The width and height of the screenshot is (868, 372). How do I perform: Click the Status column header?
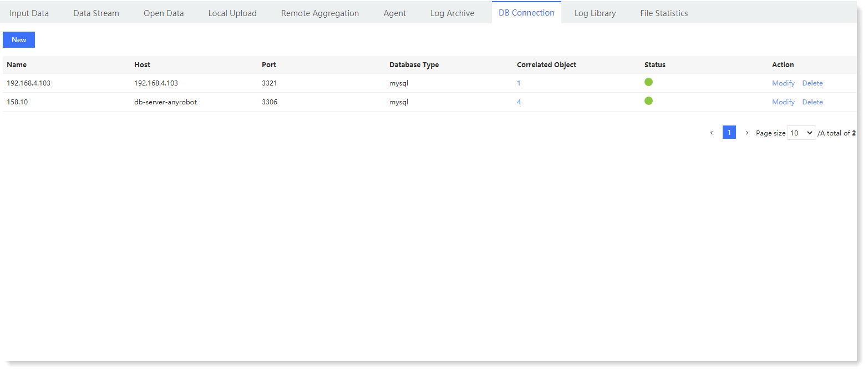coord(655,65)
